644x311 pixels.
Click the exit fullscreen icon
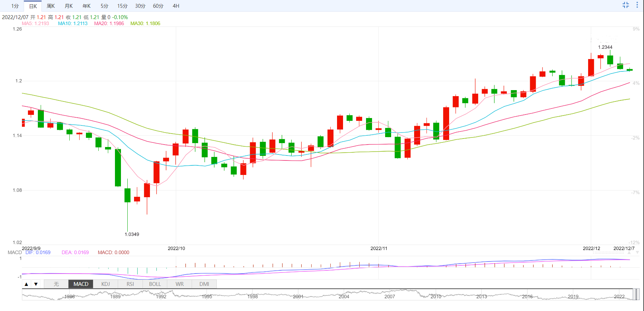(626, 5)
